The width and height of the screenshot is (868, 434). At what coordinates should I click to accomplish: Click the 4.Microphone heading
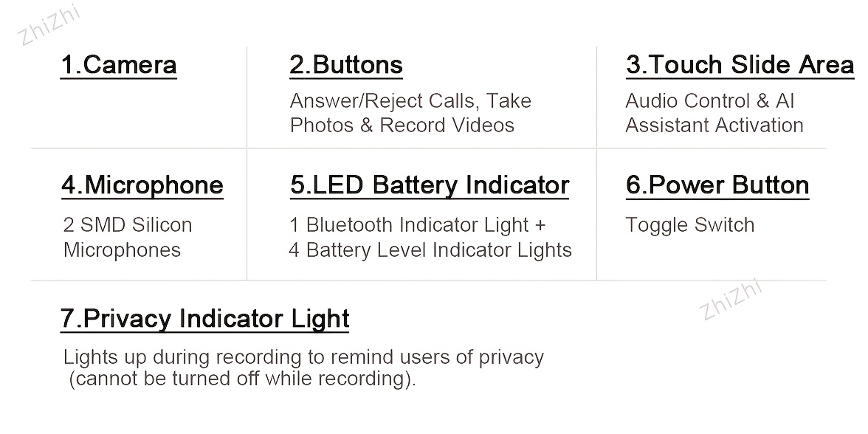[x=142, y=185]
